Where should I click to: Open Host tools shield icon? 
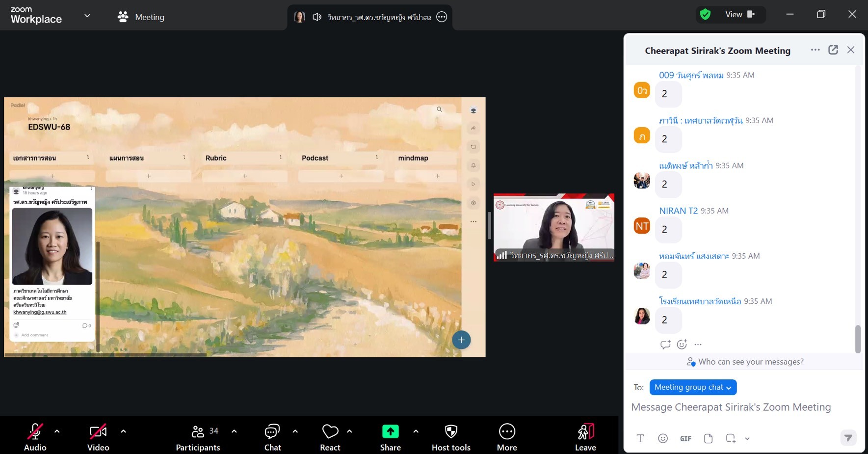450,436
